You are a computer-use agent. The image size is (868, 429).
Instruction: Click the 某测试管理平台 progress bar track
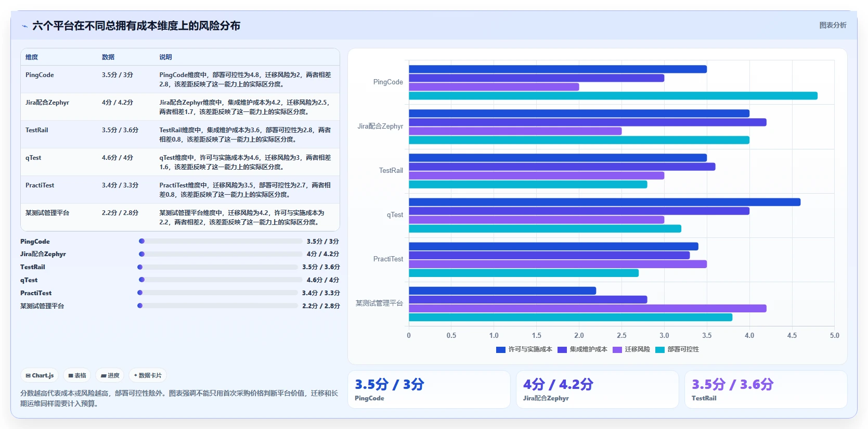pos(218,306)
